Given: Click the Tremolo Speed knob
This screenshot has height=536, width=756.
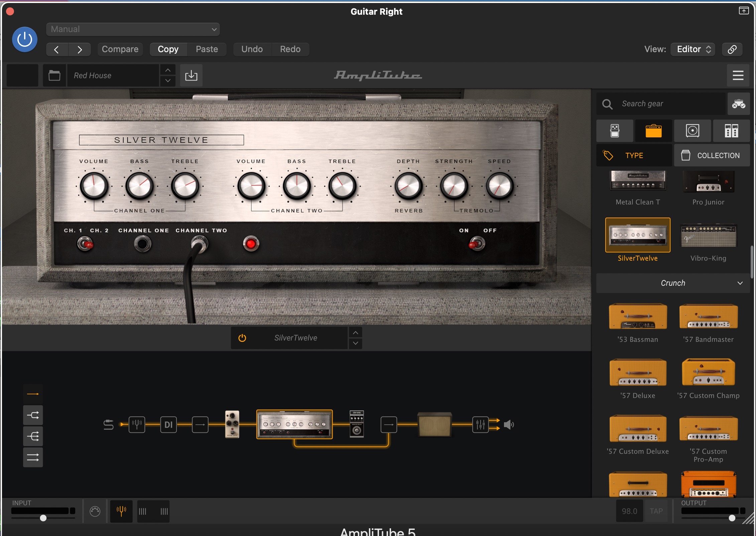Looking at the screenshot, I should pos(499,186).
